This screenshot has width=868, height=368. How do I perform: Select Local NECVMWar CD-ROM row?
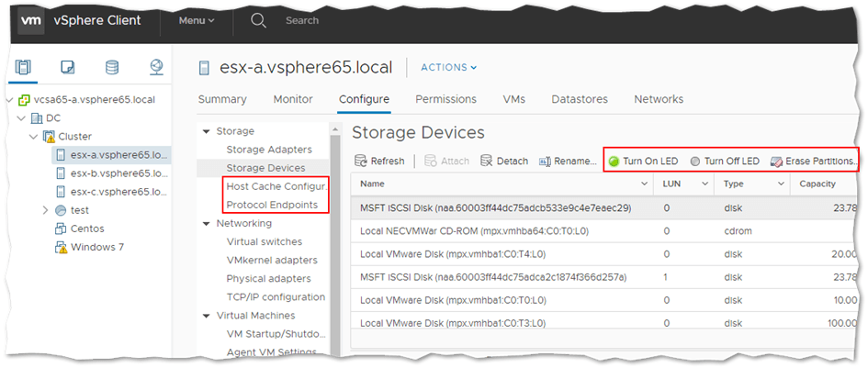pos(603,231)
